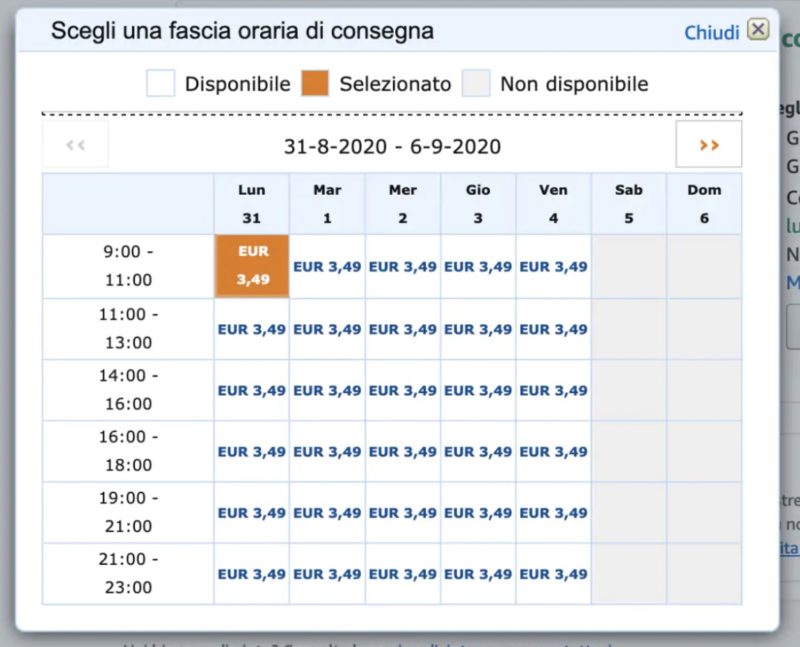The height and width of the screenshot is (647, 800).
Task: Select Wednesday 19:00 - 21:00 delivery slot
Action: click(403, 513)
